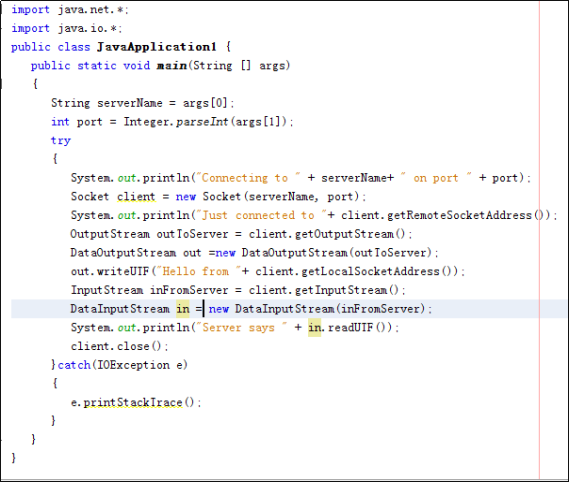
Task: Click the red right margin line
Action: click(x=540, y=241)
